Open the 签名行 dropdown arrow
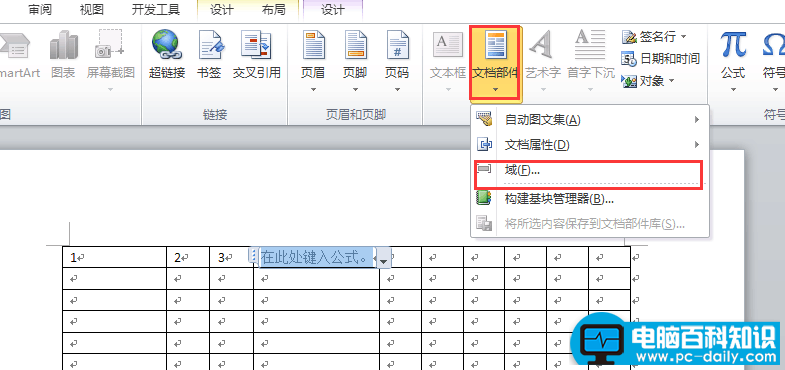The width and height of the screenshot is (785, 370). pyautogui.click(x=683, y=37)
